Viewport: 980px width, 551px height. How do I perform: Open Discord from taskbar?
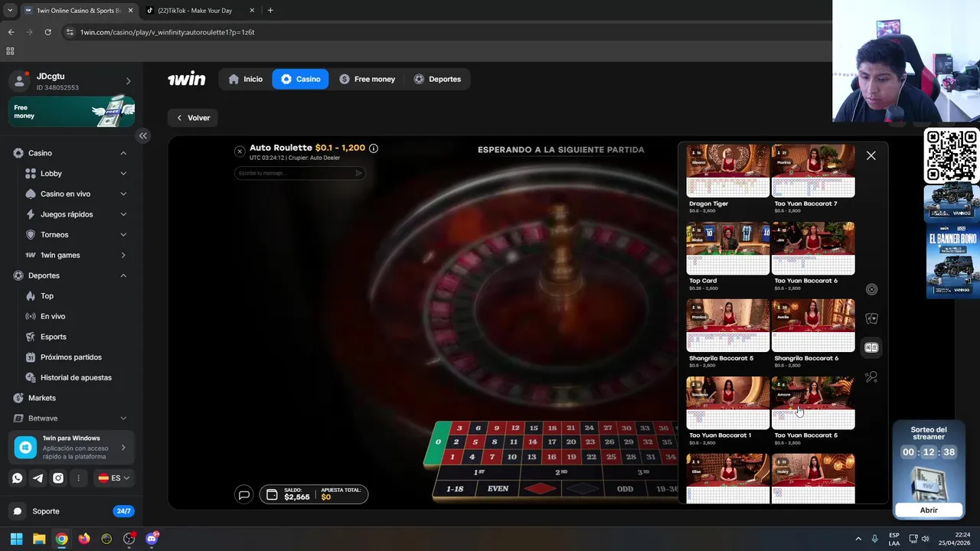pyautogui.click(x=152, y=539)
